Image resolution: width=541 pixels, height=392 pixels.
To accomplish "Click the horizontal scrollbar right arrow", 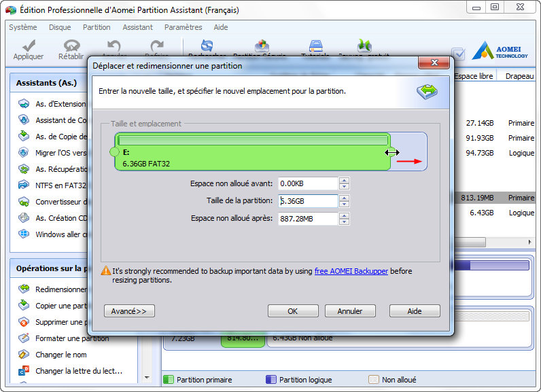I will 530,242.
